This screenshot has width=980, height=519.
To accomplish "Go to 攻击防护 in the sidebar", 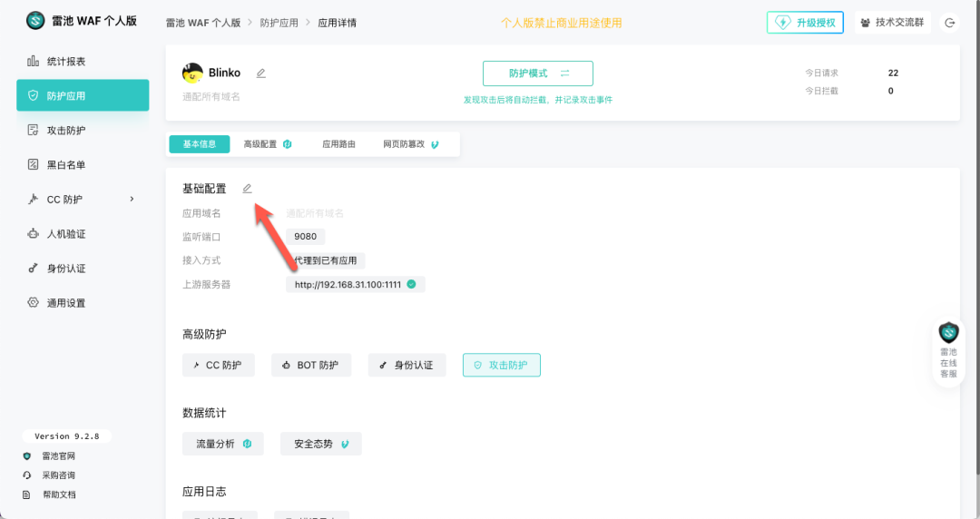I will pyautogui.click(x=83, y=130).
